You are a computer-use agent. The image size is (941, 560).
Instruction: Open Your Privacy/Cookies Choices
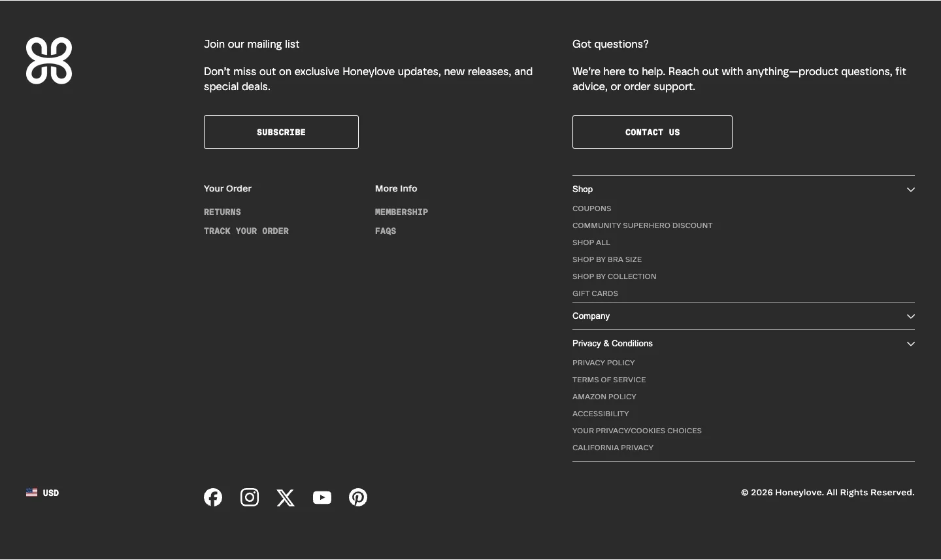coord(637,431)
